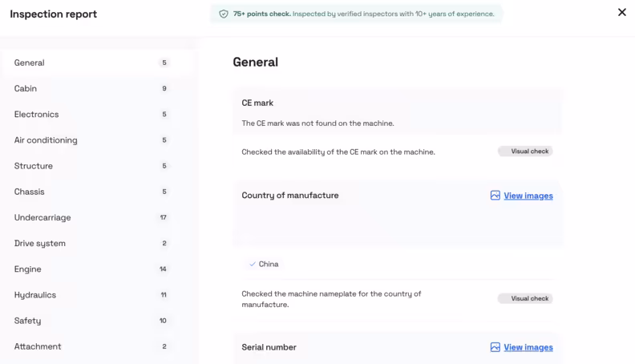
Task: Click image icon beside Serial number
Action: pos(495,347)
